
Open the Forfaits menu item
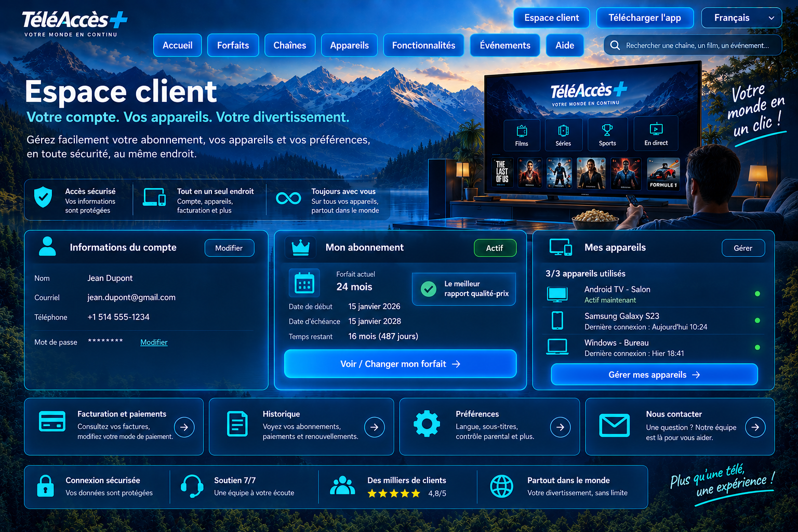(x=233, y=45)
